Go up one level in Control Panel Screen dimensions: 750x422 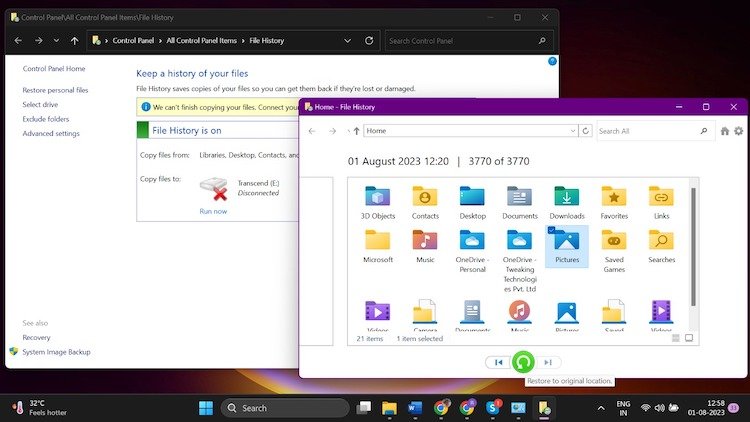tap(74, 41)
